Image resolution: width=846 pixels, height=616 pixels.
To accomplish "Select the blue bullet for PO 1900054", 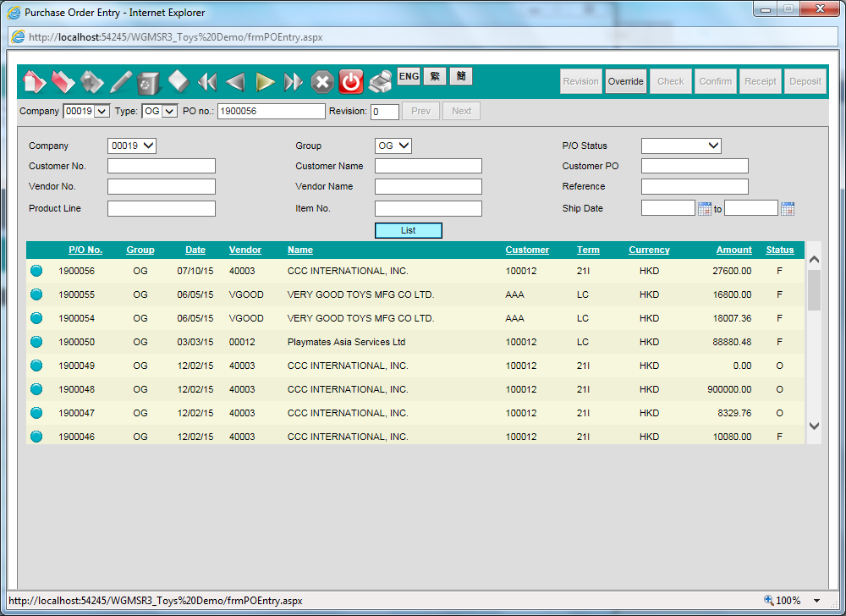I will click(36, 318).
